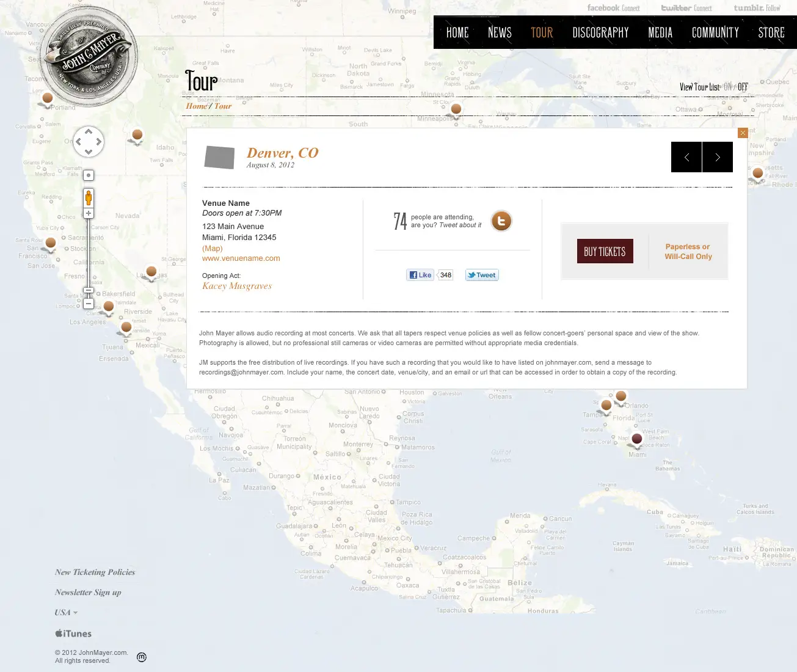Open the venue (Map) link

pos(213,249)
